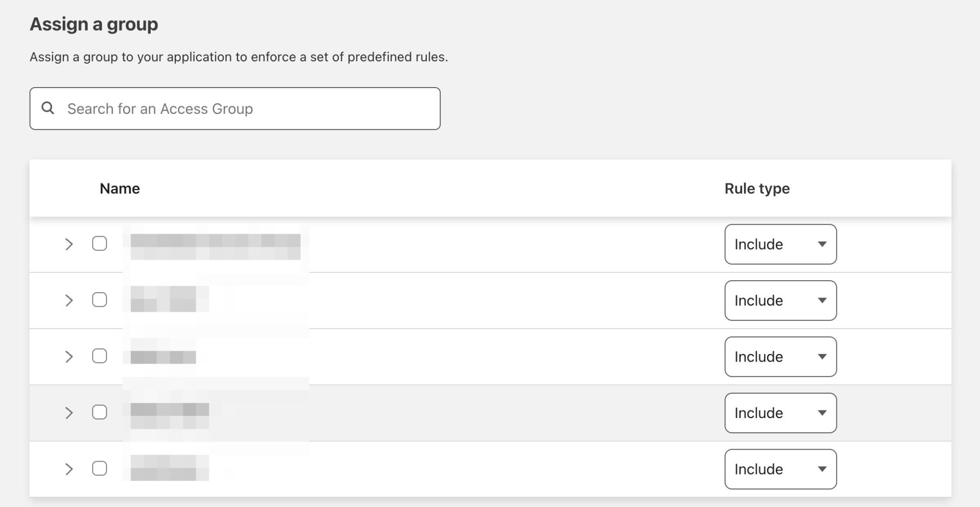The width and height of the screenshot is (980, 507).
Task: Open the Include dropdown for the second group
Action: point(780,300)
